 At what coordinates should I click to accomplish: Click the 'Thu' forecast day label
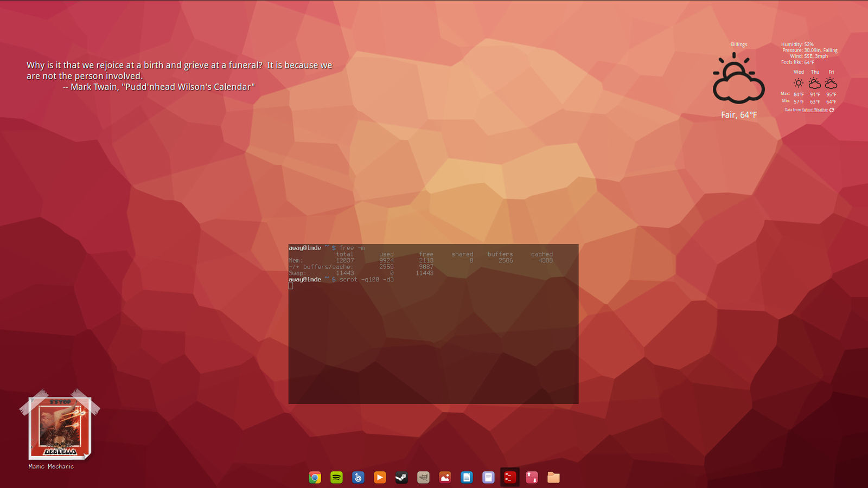(815, 72)
